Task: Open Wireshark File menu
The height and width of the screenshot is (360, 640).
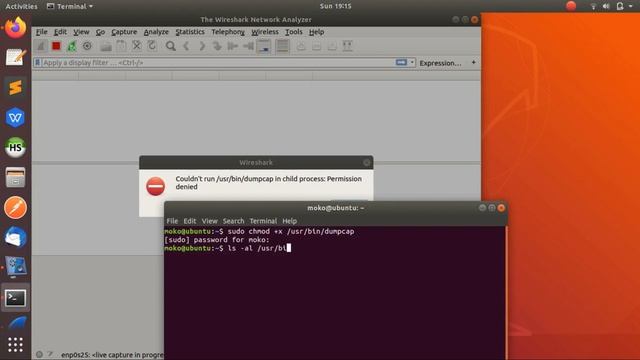Action: pyautogui.click(x=42, y=32)
